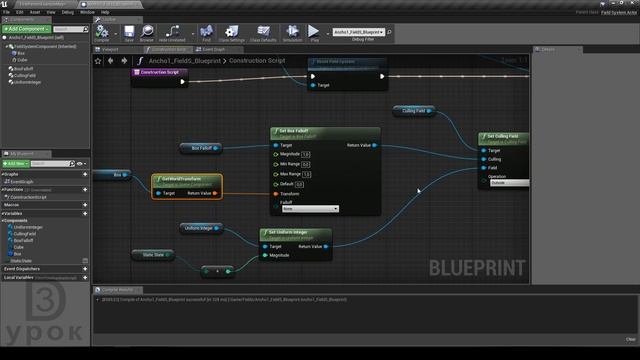This screenshot has height=360, width=640.
Task: Open the Play options dropdown arrow
Action: [327, 34]
